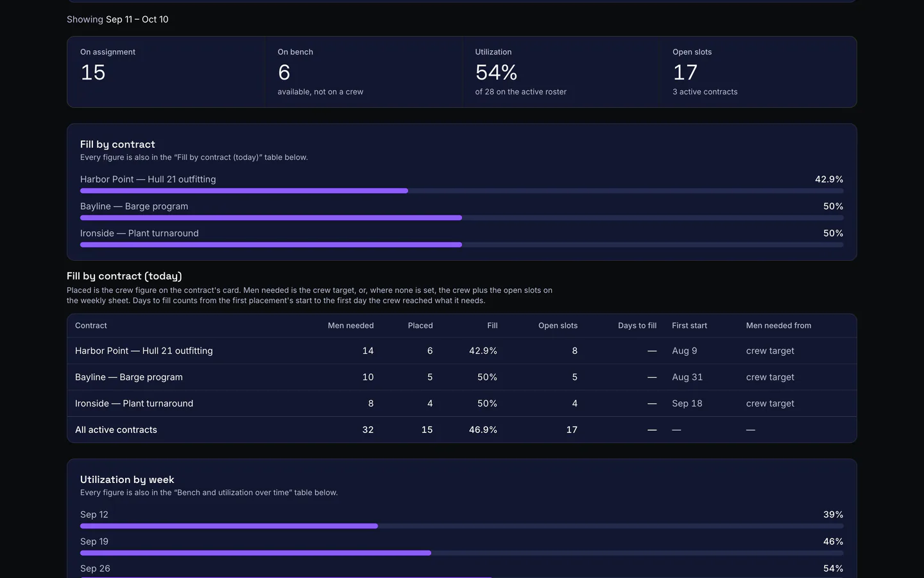This screenshot has height=578, width=924.
Task: Click the "Men needed" column header
Action: click(350, 326)
